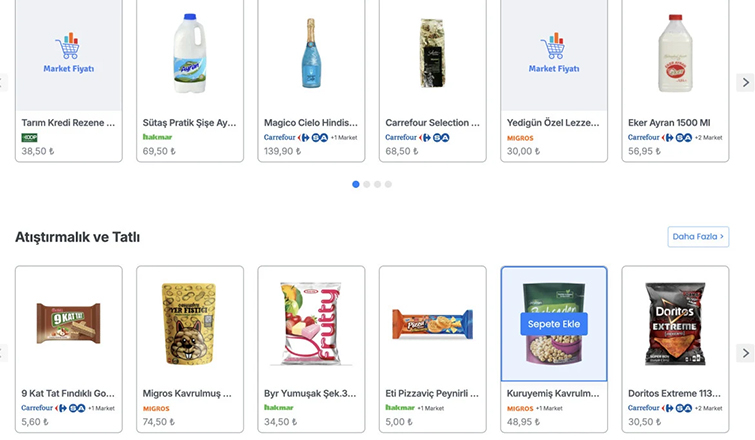Screen dimensions: 755x440
Task: Click the Frutty candy bag image
Action: (x=311, y=324)
